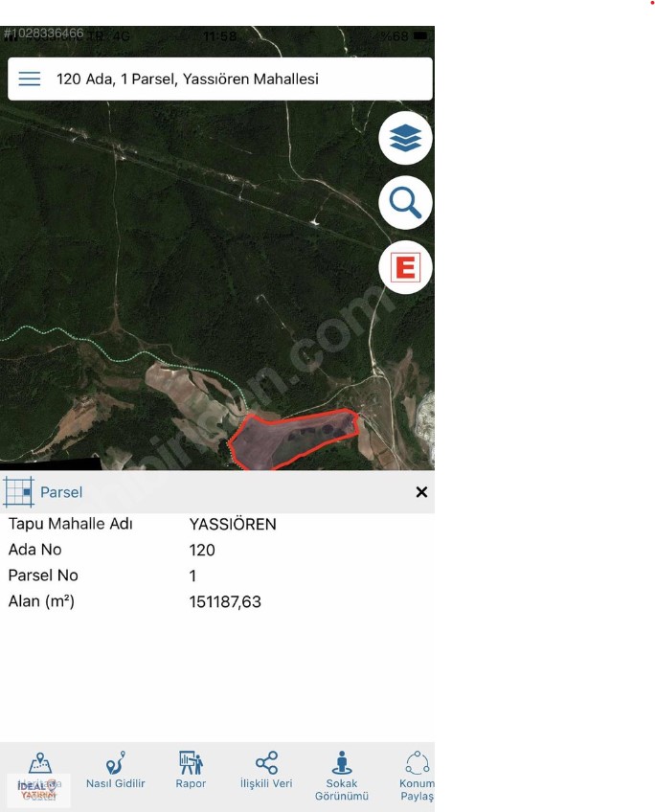Open İlişkili Veri related data
The height and width of the screenshot is (812, 655).
pyautogui.click(x=266, y=770)
